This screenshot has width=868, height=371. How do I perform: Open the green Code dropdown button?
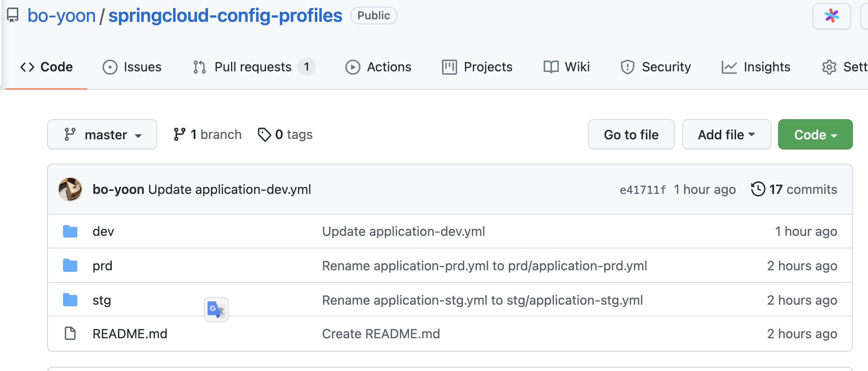coord(815,134)
